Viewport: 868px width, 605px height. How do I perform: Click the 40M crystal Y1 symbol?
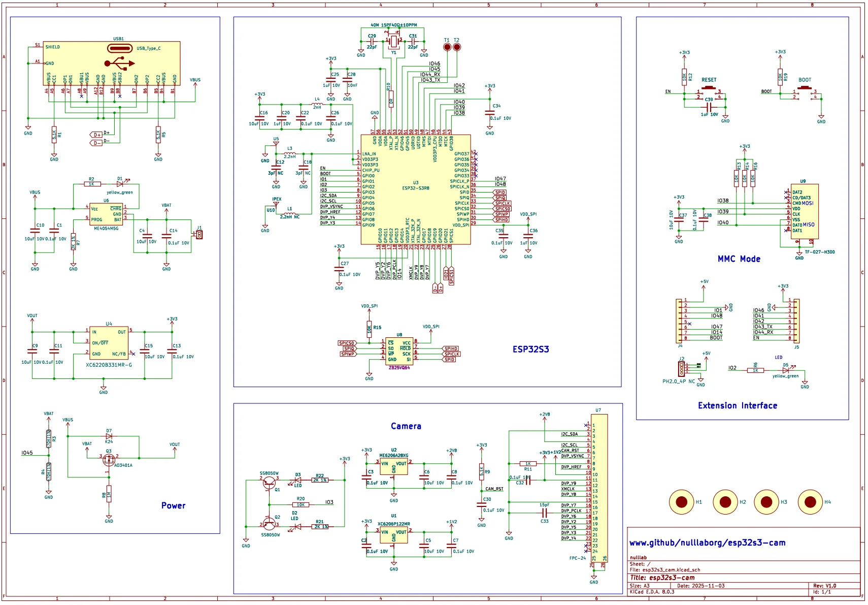393,41
